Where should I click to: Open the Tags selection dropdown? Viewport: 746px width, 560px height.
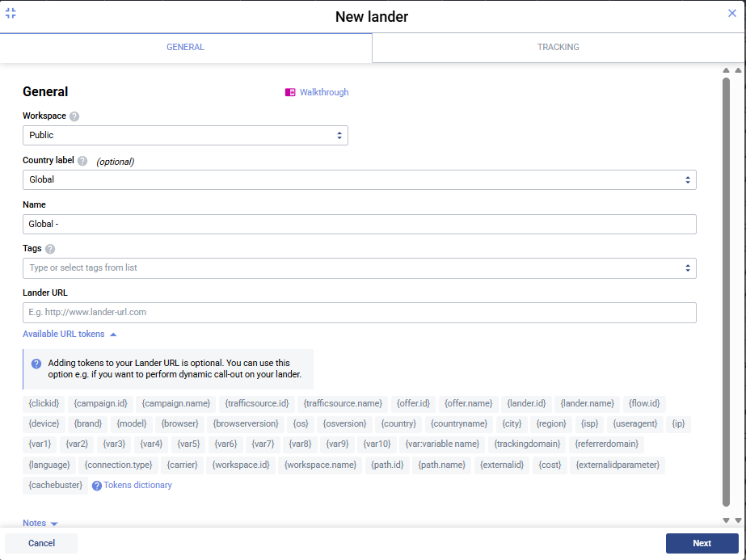[x=359, y=267]
